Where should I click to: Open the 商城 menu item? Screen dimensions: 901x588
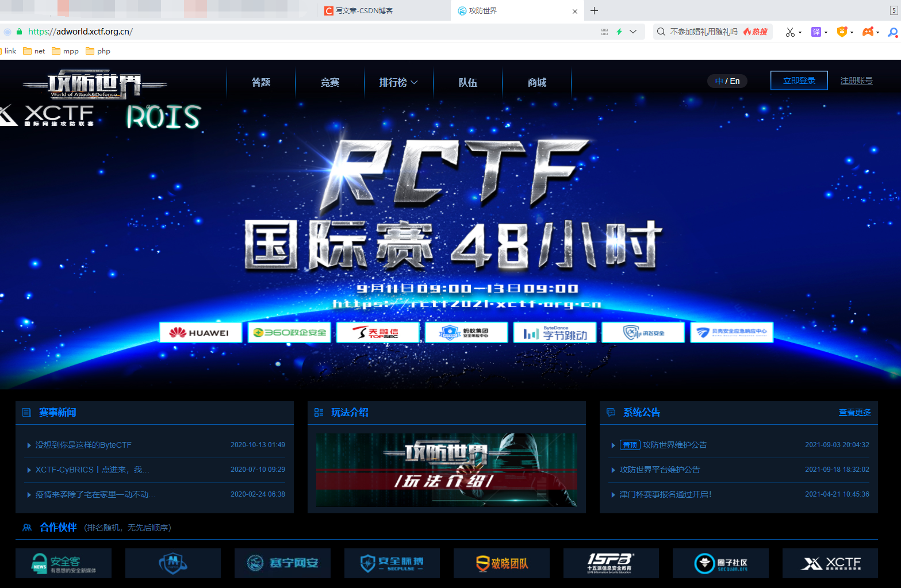[537, 82]
